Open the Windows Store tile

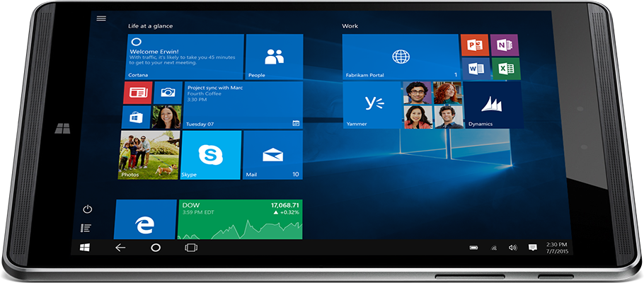pyautogui.click(x=137, y=117)
